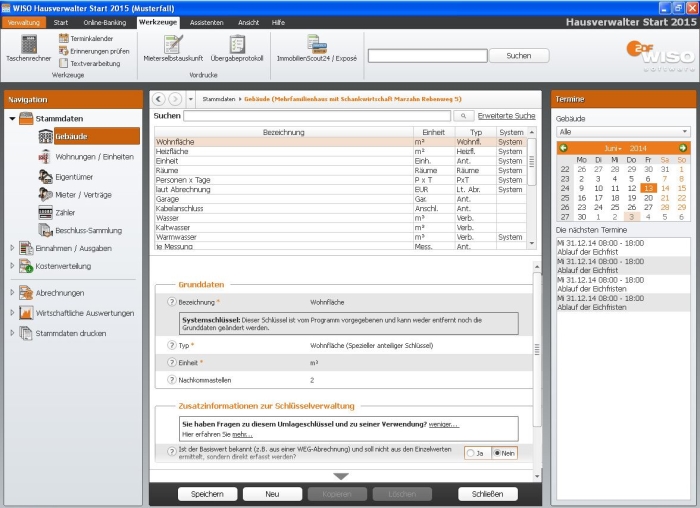Expand Wirtschaftliche Auswertungen node
The width and height of the screenshot is (700, 508).
click(x=12, y=312)
